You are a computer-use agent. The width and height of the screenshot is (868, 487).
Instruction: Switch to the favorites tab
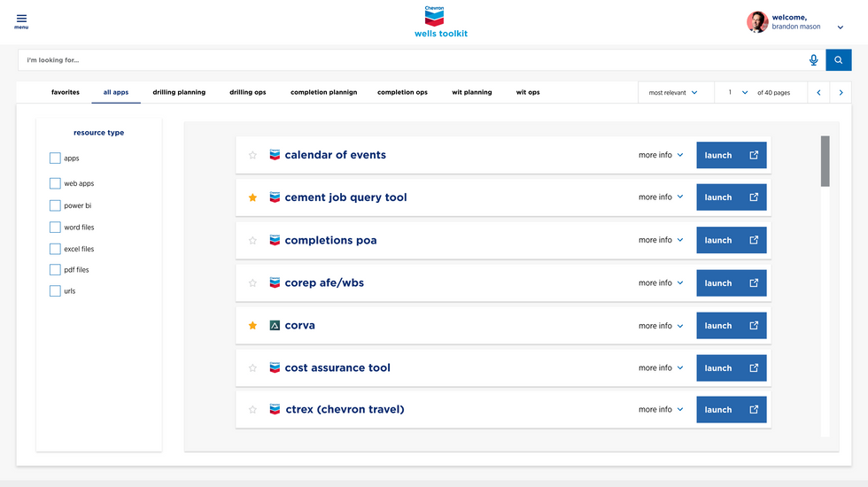[66, 92]
